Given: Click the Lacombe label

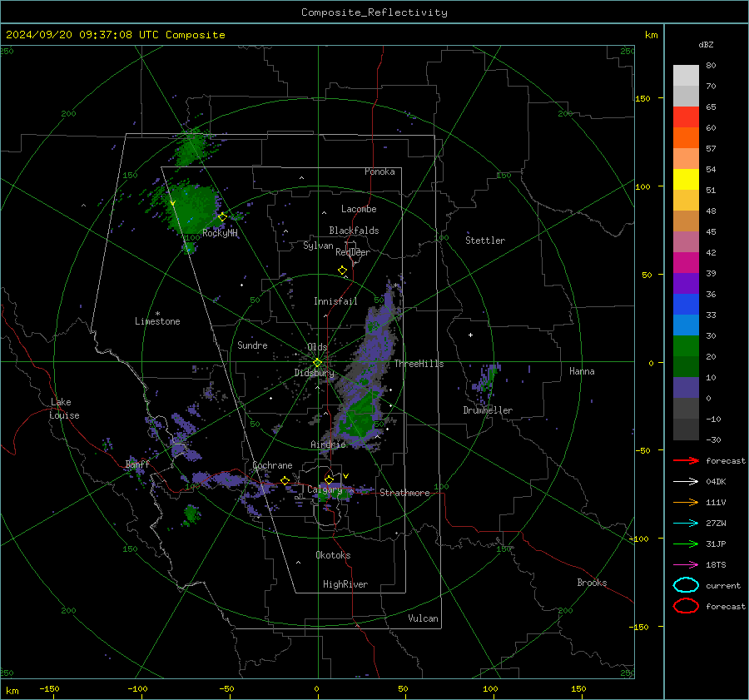Looking at the screenshot, I should click(x=359, y=209).
